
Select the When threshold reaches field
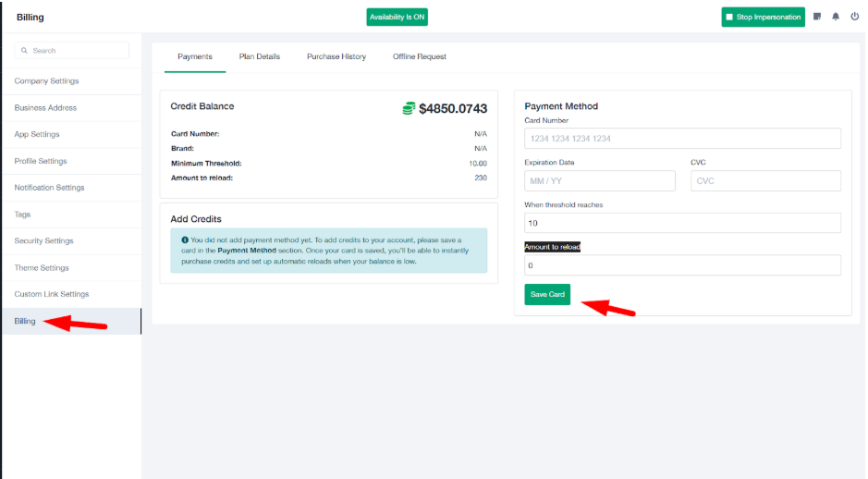coord(682,223)
